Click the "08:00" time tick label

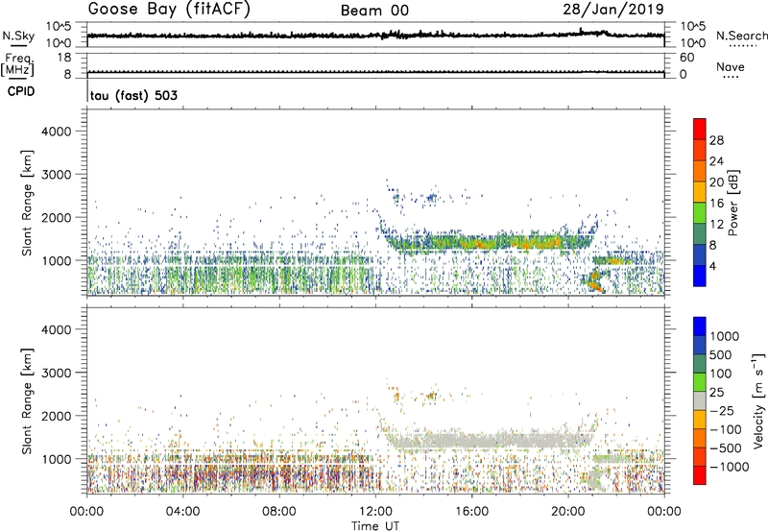[279, 512]
